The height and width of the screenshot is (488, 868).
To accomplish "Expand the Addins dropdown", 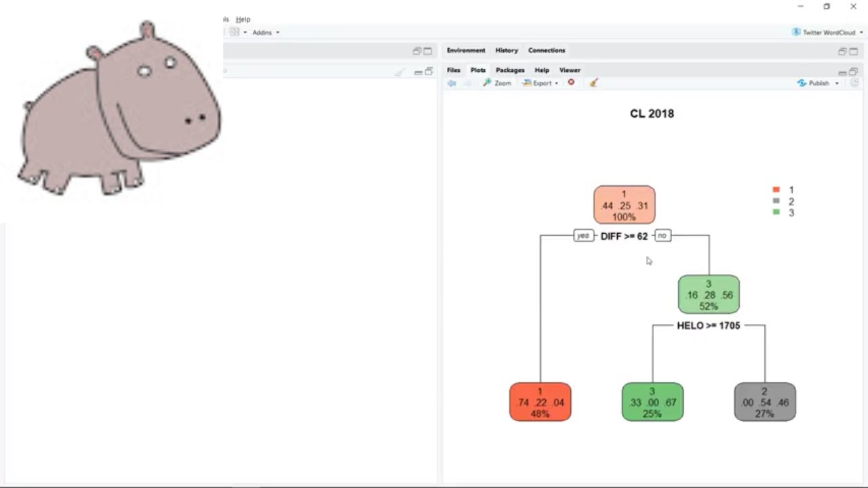I will tap(265, 33).
